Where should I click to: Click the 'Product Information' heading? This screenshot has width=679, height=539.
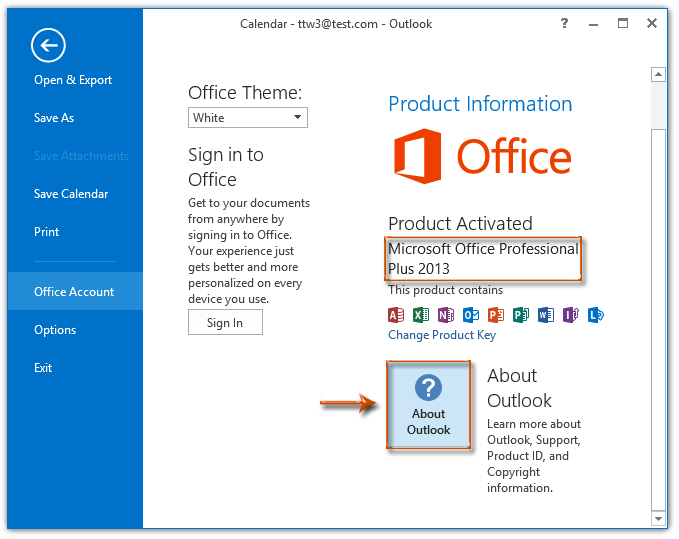[480, 104]
